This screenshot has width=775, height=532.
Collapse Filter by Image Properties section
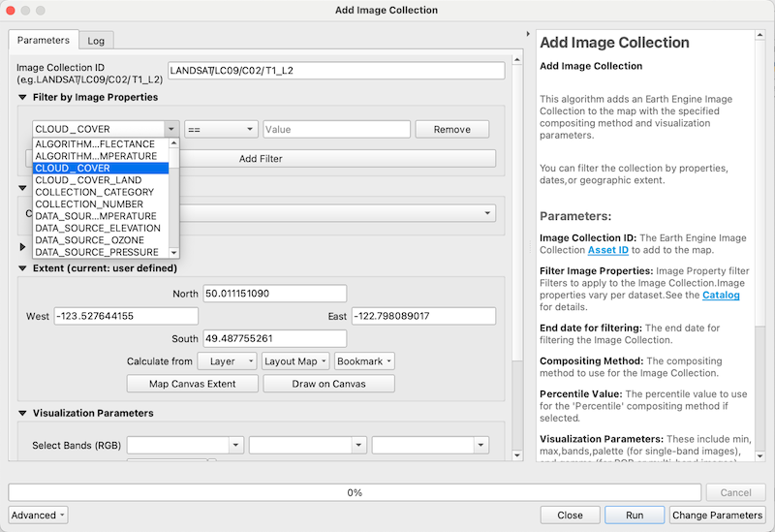pyautogui.click(x=22, y=98)
